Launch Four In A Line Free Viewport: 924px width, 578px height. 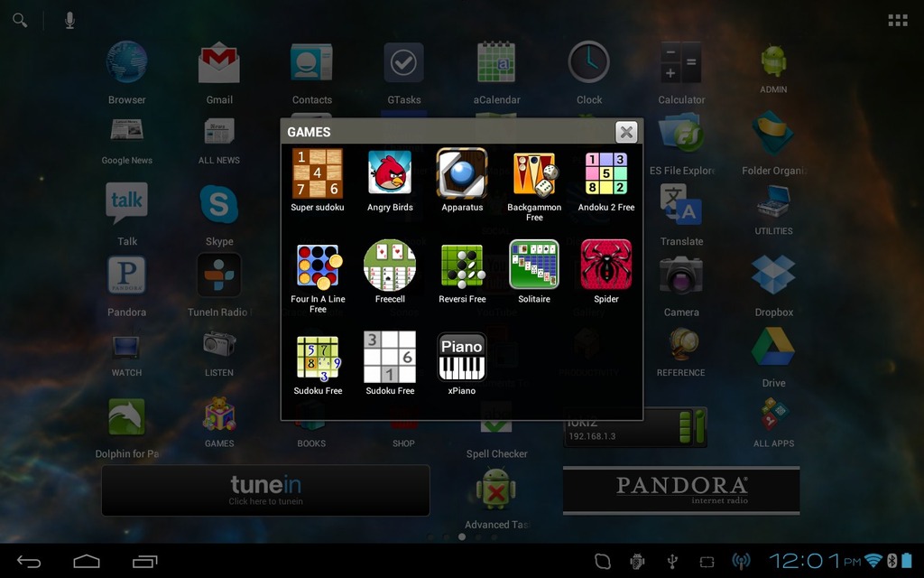319,266
